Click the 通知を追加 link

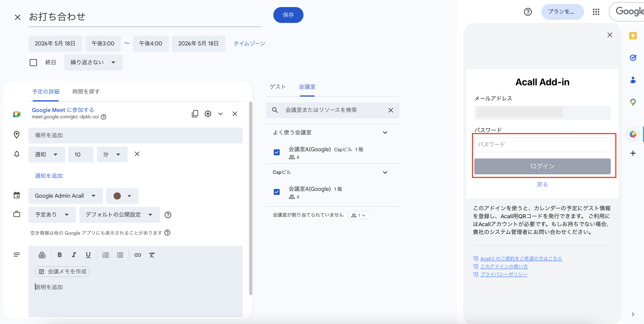coord(49,176)
